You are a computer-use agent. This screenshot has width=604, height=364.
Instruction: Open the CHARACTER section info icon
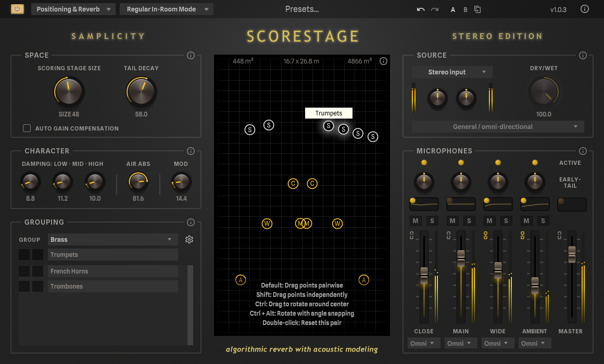(191, 151)
